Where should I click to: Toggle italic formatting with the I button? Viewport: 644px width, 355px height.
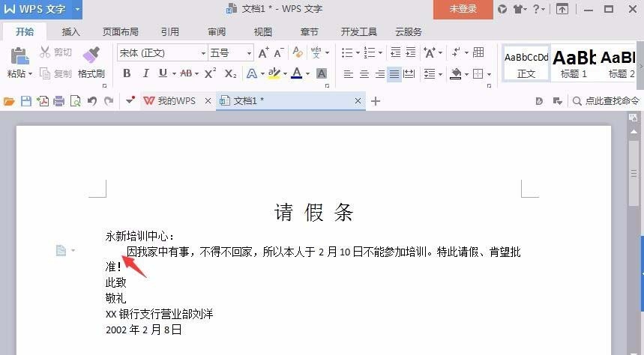tap(145, 73)
